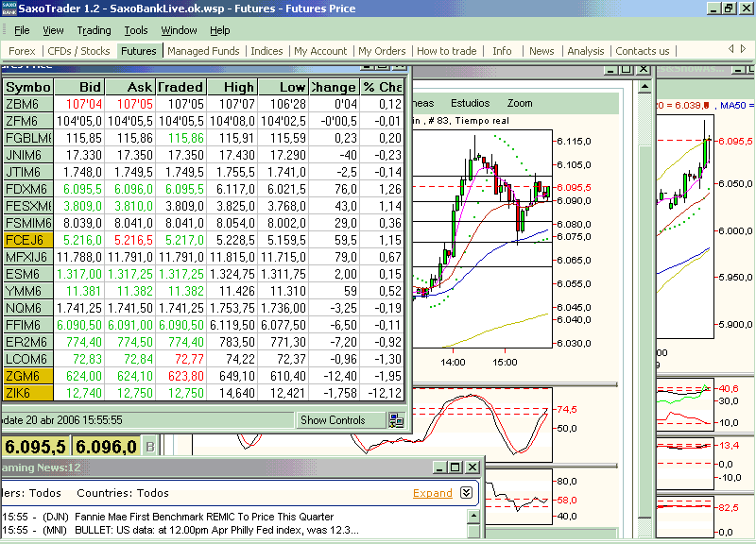The height and width of the screenshot is (544, 756).
Task: Open the Trading menu
Action: tap(94, 30)
